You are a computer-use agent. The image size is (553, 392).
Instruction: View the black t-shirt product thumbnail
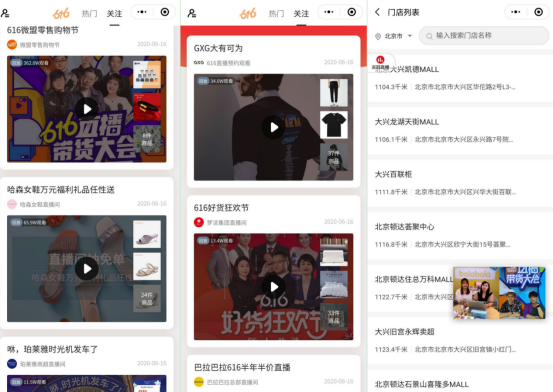(334, 125)
